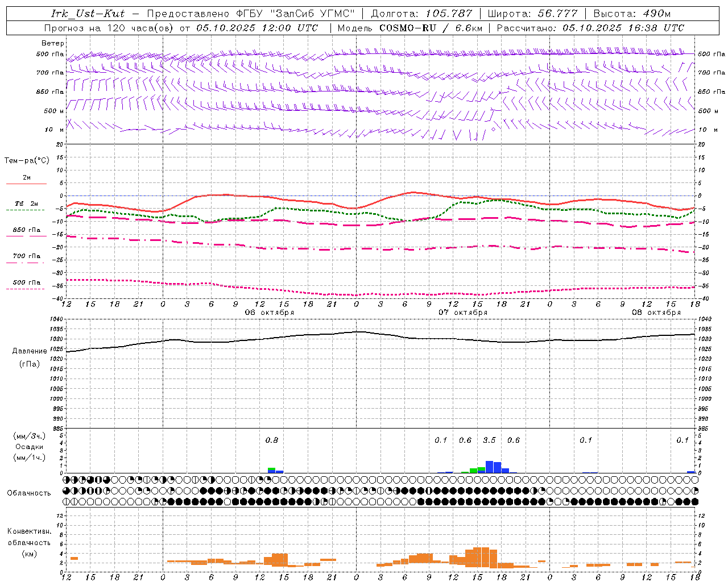Click the tallest blue precipitation bar
Image resolution: width=728 pixels, height=582 pixels.
(489, 467)
